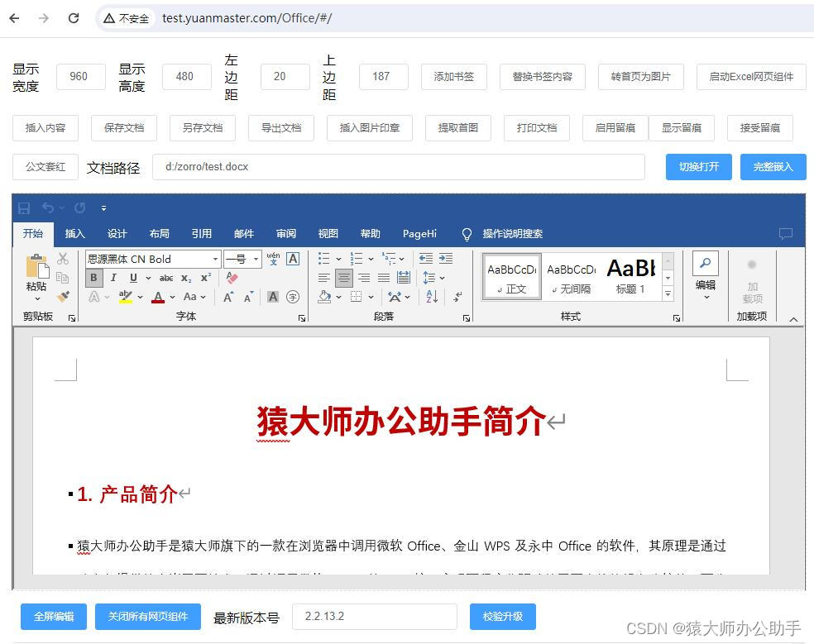Apply subscript with the x₂ icon
Screen dimensions: 814x644
(186, 278)
